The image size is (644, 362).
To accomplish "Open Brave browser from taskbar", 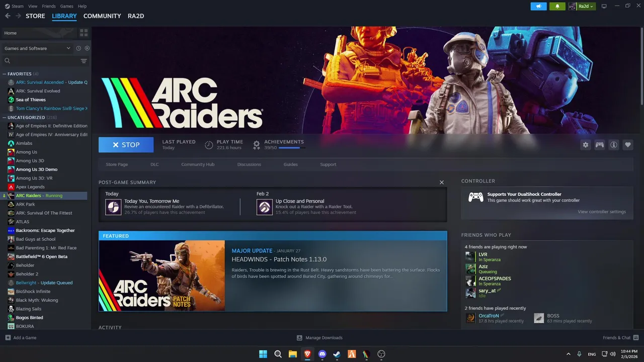I will tap(307, 354).
